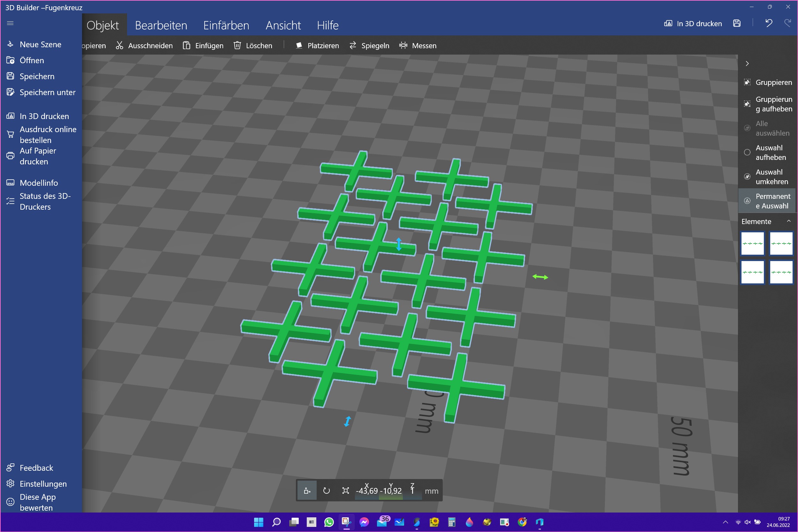Toggle Permanente Auswahl mode
The image size is (798, 532).
pos(767,201)
